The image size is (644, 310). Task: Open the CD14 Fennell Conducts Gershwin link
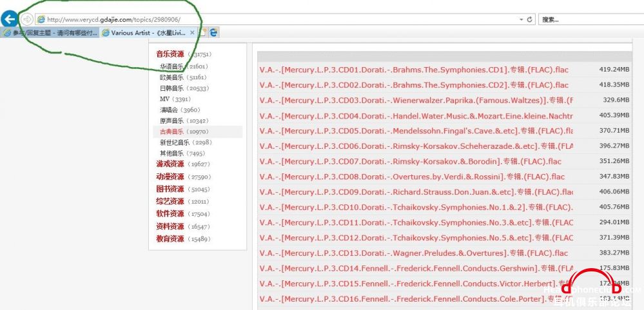pyautogui.click(x=416, y=269)
